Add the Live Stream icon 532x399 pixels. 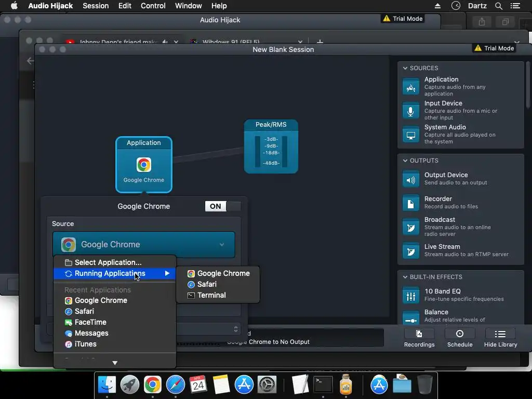(x=410, y=251)
